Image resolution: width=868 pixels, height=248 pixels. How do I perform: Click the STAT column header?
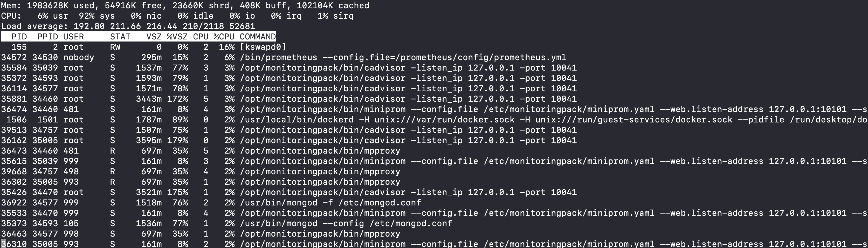[x=120, y=36]
